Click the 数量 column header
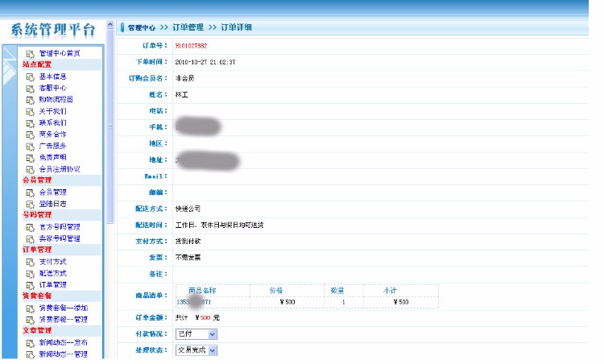Screen dimensions: 604x364 [x=337, y=291]
